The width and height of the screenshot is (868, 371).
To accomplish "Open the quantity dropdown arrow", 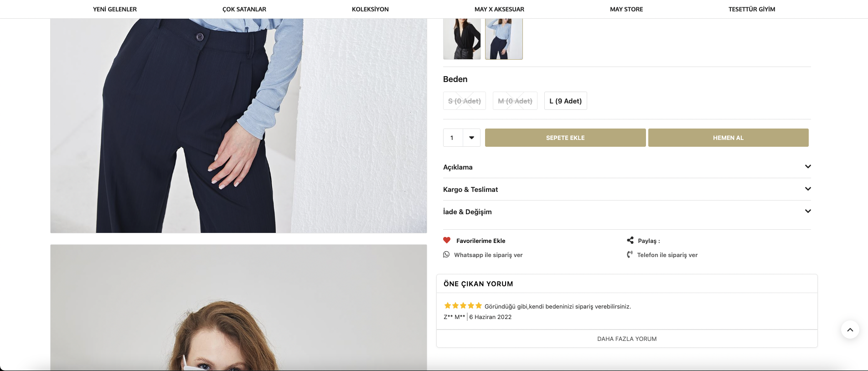I will 471,138.
